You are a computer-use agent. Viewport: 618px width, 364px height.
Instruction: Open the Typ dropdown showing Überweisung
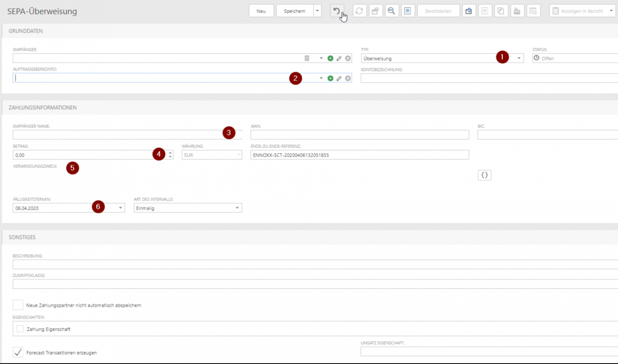coord(519,58)
